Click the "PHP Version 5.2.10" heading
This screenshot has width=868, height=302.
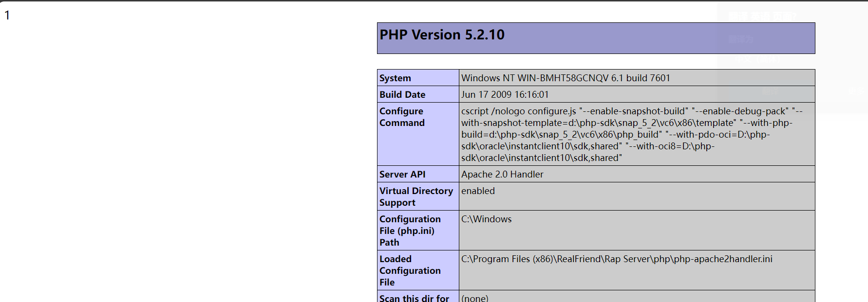pos(442,35)
